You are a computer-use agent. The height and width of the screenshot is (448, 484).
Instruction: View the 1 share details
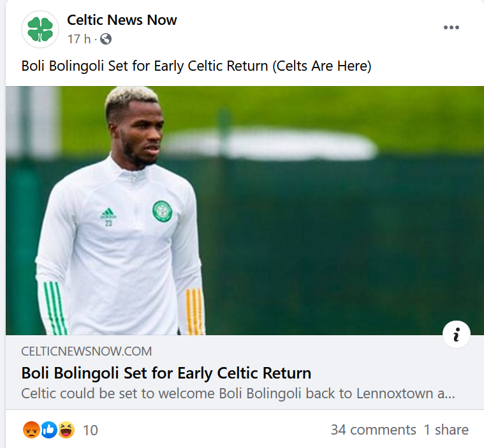pyautogui.click(x=446, y=430)
